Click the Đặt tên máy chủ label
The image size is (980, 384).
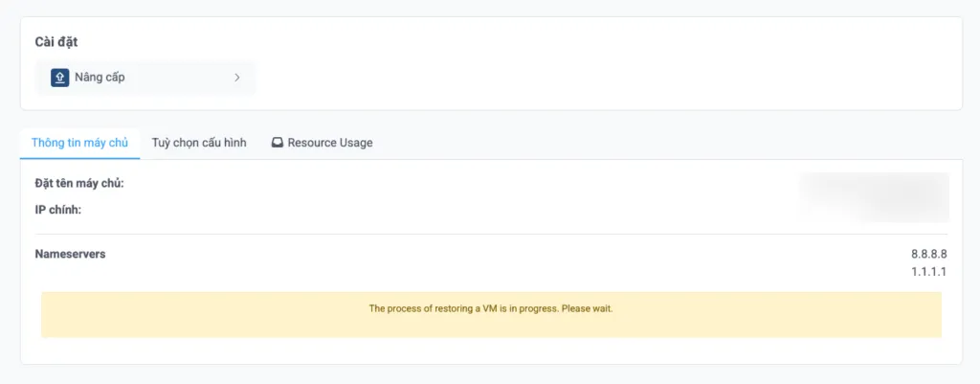click(x=79, y=183)
